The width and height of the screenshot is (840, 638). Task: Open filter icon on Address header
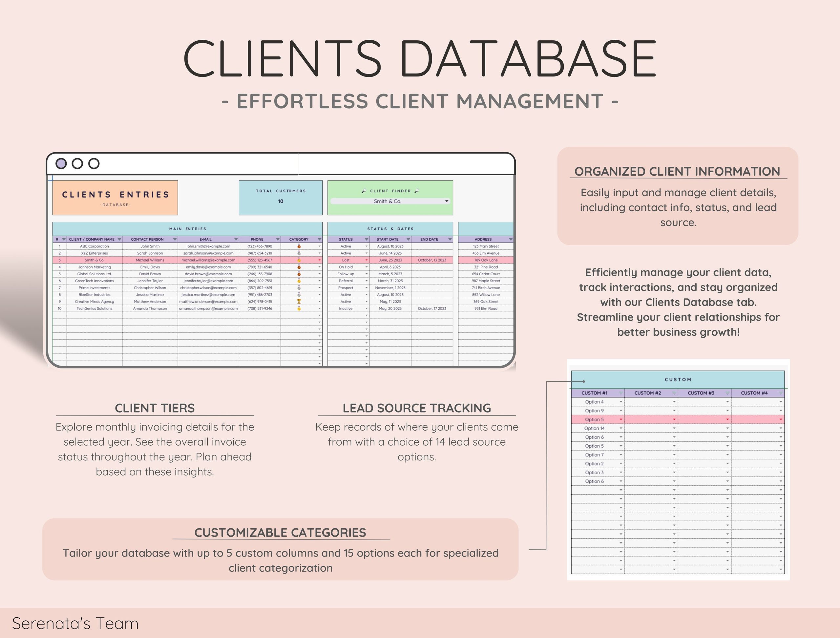511,239
